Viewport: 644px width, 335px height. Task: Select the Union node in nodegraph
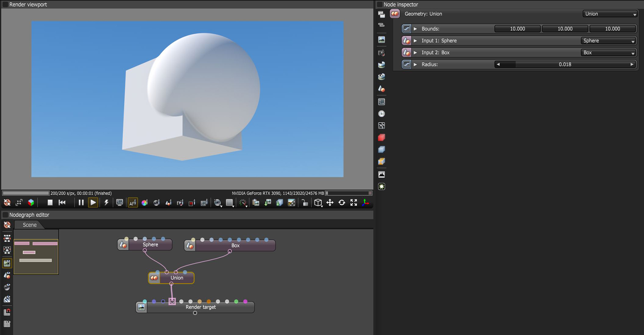[x=171, y=278]
